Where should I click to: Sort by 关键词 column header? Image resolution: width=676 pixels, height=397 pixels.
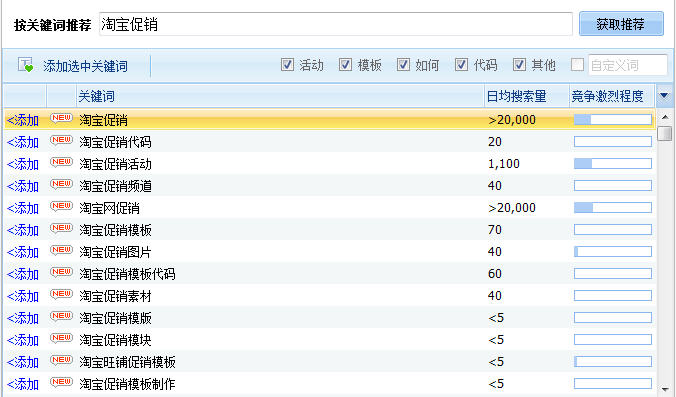point(280,96)
